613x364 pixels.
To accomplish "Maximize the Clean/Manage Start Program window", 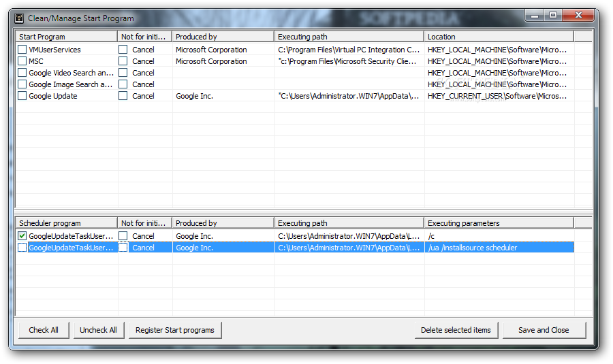I will pyautogui.click(x=553, y=15).
